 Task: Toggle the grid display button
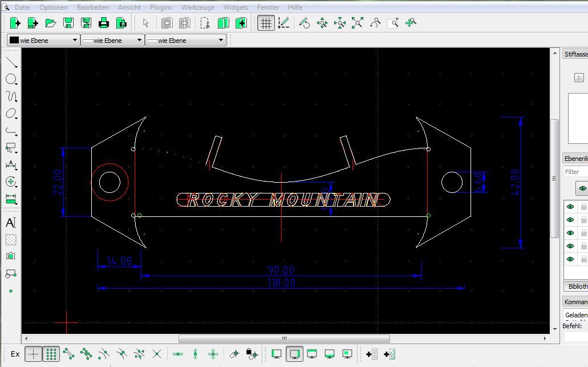pos(265,23)
